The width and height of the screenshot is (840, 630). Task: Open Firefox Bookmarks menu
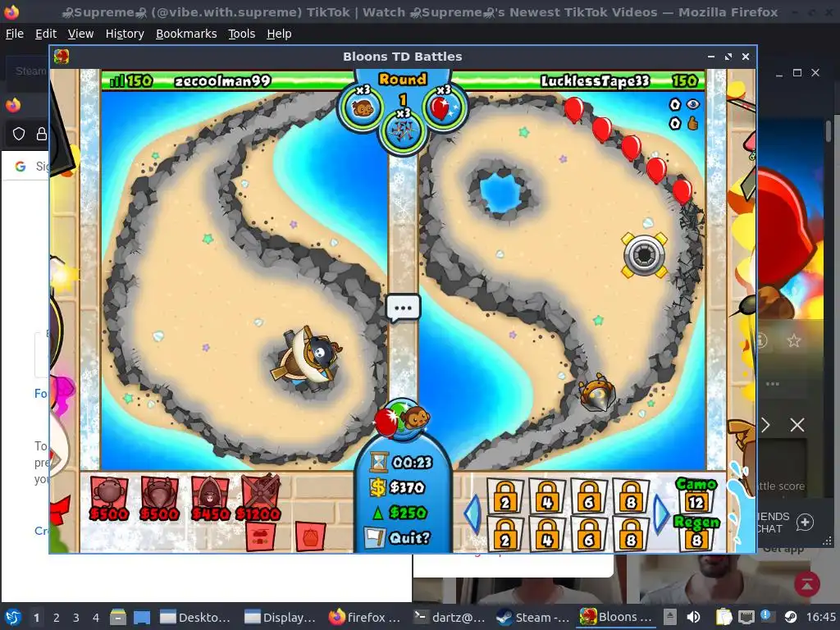coord(186,34)
